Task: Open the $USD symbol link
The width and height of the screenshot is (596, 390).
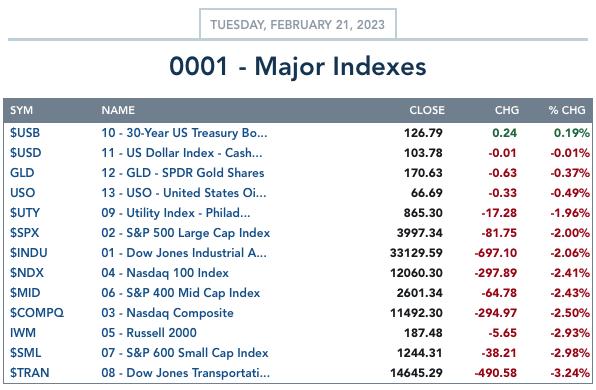Action: pos(25,153)
